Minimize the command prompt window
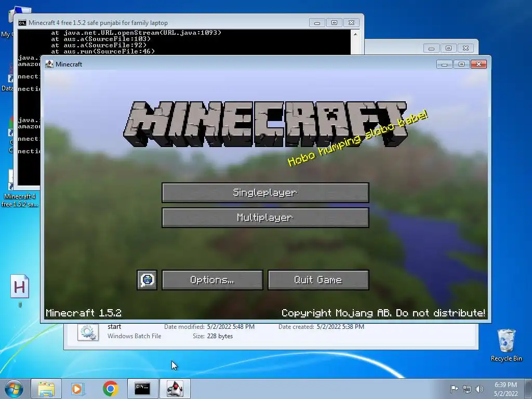 [x=317, y=23]
